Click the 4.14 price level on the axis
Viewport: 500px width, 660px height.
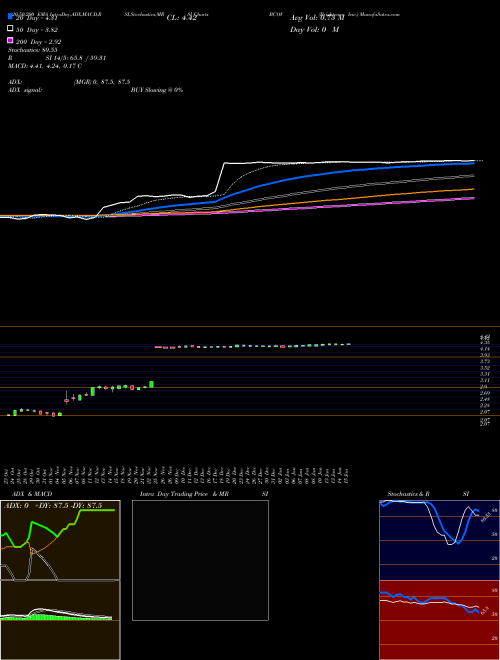(x=485, y=349)
